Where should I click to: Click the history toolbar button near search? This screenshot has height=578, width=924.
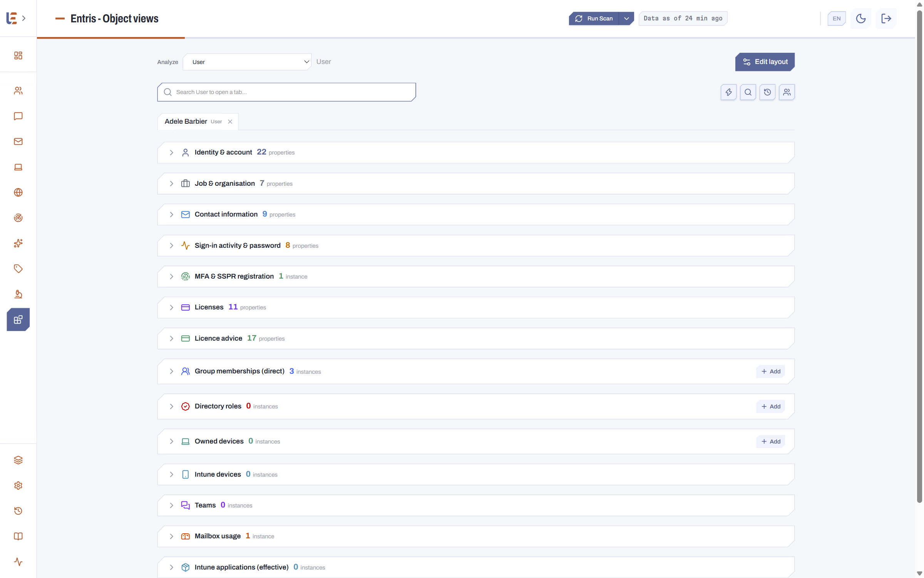[767, 92]
